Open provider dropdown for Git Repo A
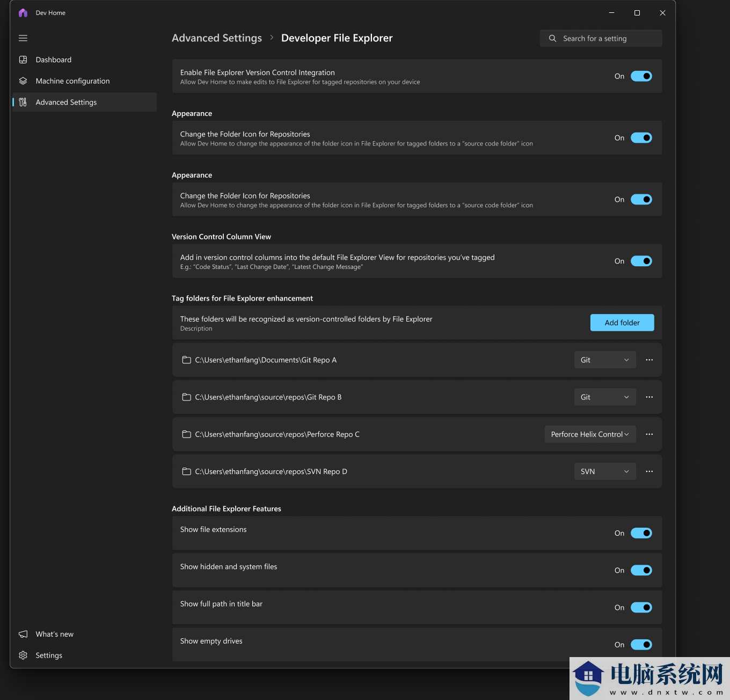730x700 pixels. (605, 360)
